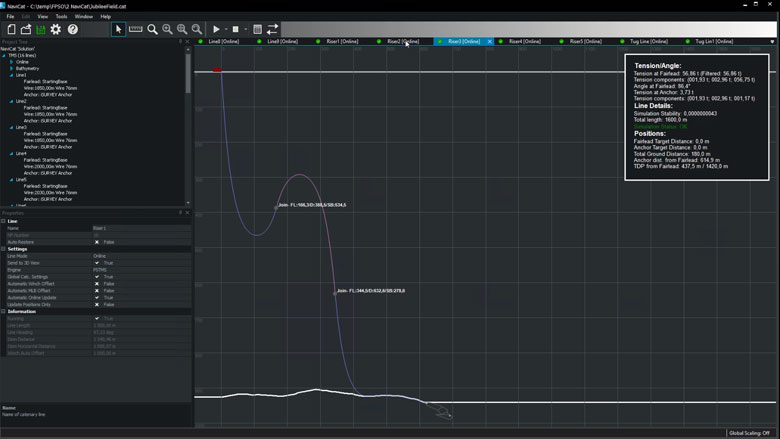The image size is (780, 439).
Task: Stop simulation with the Stop button
Action: pos(235,30)
